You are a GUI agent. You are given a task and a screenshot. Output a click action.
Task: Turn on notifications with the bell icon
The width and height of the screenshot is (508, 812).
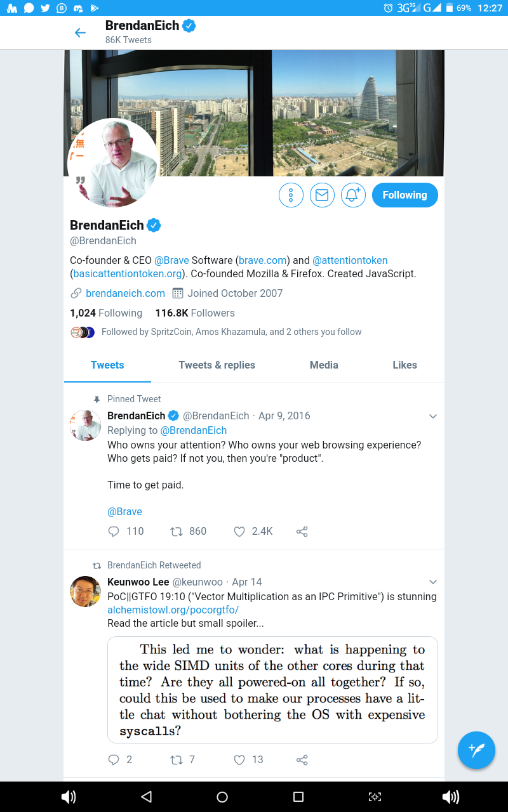pos(353,195)
